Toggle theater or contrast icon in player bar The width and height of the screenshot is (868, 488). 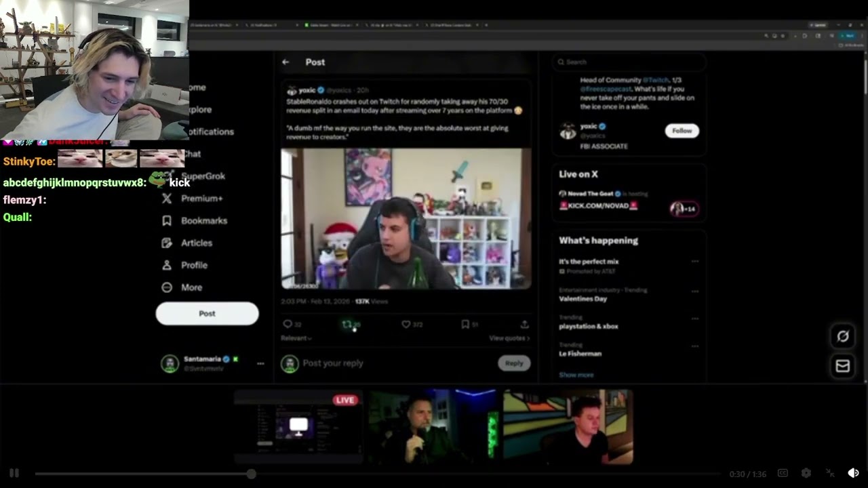click(853, 473)
